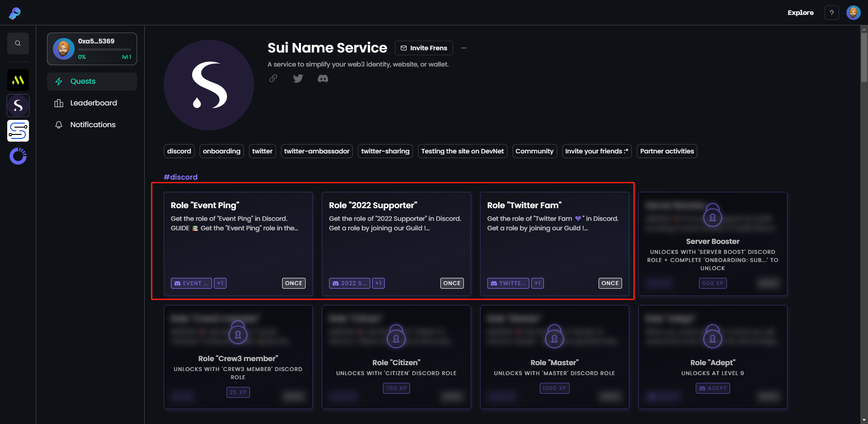Viewport: 868px width, 424px height.
Task: Open the Role "Twitter Fam" quest card
Action: pos(555,244)
